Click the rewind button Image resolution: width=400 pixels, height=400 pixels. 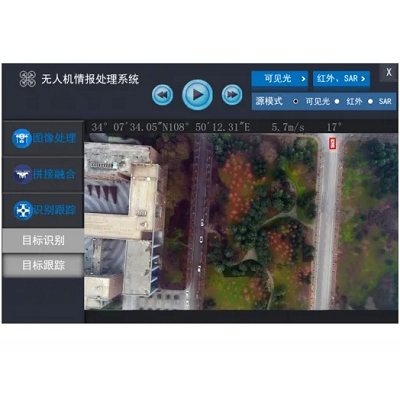[163, 95]
